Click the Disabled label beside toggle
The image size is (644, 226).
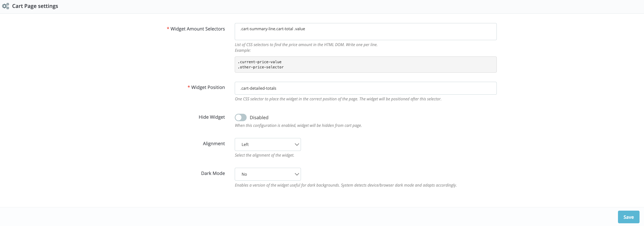259,117
